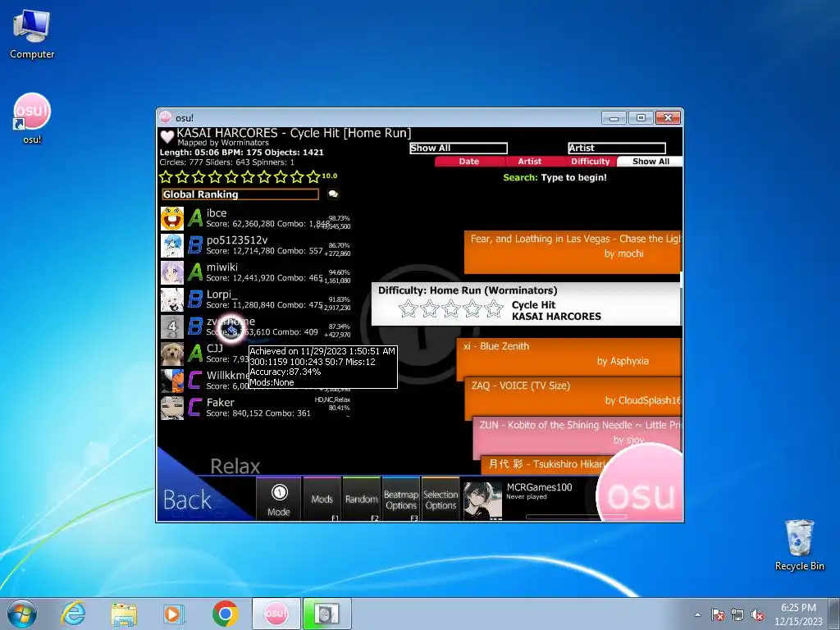
Task: Click Willkkme's avatar thumbnail
Action: (x=172, y=381)
